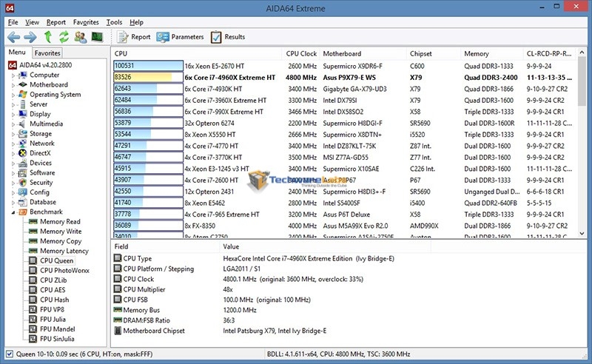Click the Database icon in the tree

point(23,203)
